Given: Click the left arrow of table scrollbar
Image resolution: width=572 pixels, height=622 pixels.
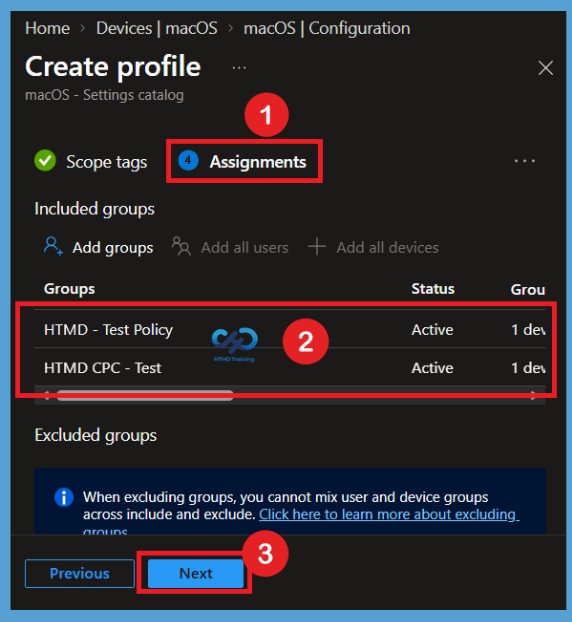Looking at the screenshot, I should (x=47, y=395).
